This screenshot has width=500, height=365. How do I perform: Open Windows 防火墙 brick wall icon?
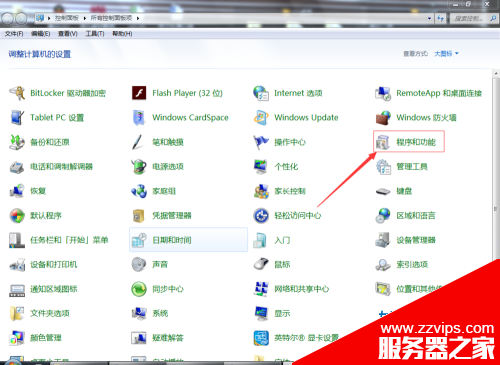(383, 118)
